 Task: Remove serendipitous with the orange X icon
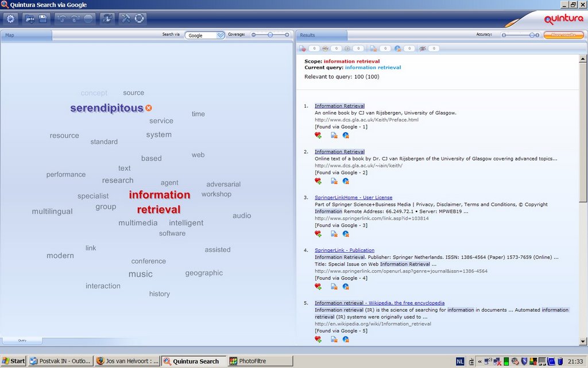click(149, 108)
